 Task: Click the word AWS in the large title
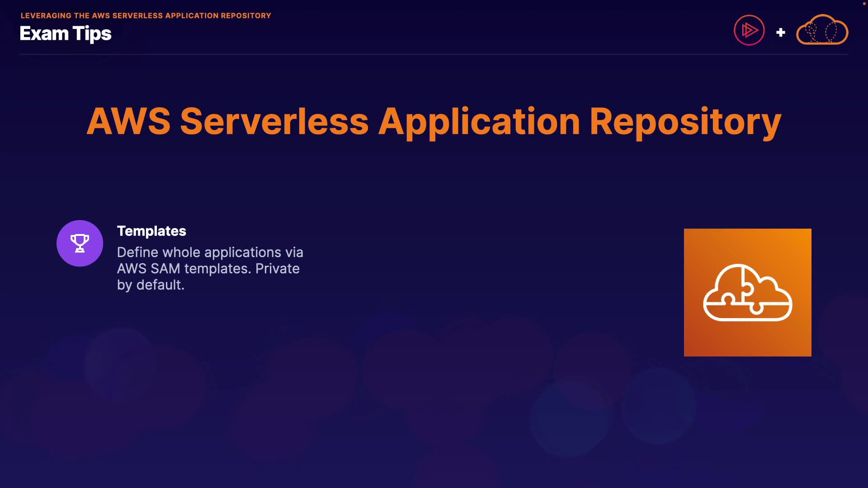128,121
